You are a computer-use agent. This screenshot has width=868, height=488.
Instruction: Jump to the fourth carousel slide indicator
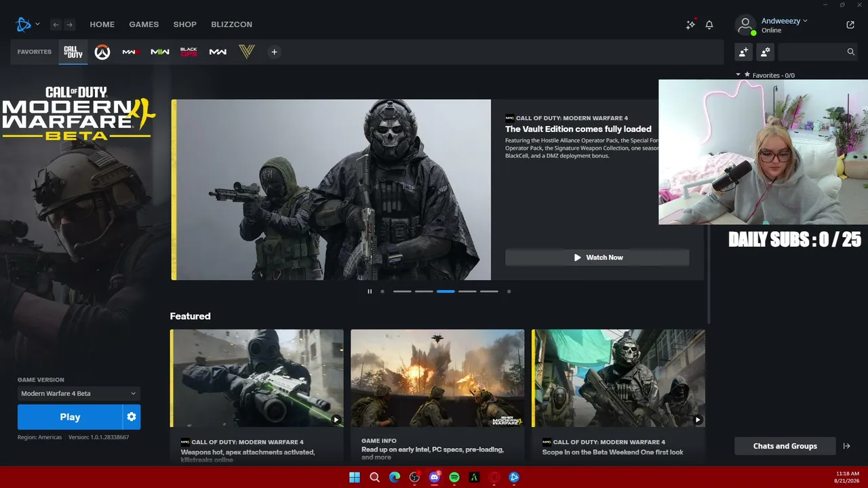(x=467, y=291)
